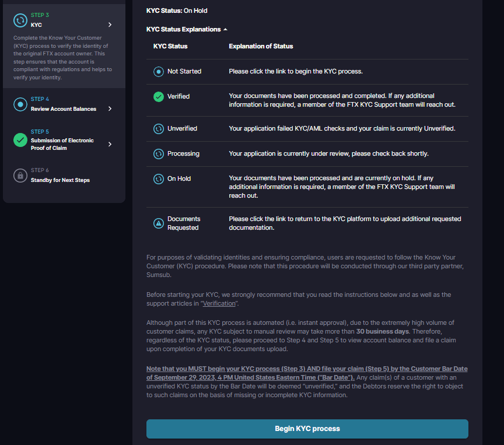Click the On Hold status icon in table

159,179
